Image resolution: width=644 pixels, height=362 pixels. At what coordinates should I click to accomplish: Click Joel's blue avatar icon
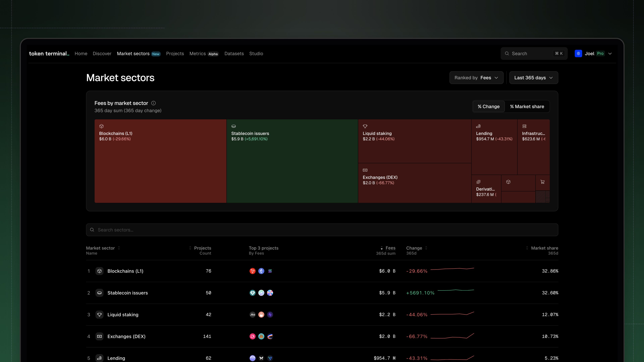578,53
